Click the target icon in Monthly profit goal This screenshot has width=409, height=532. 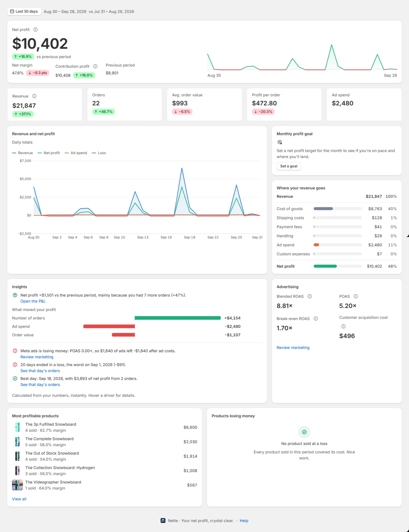point(280,142)
